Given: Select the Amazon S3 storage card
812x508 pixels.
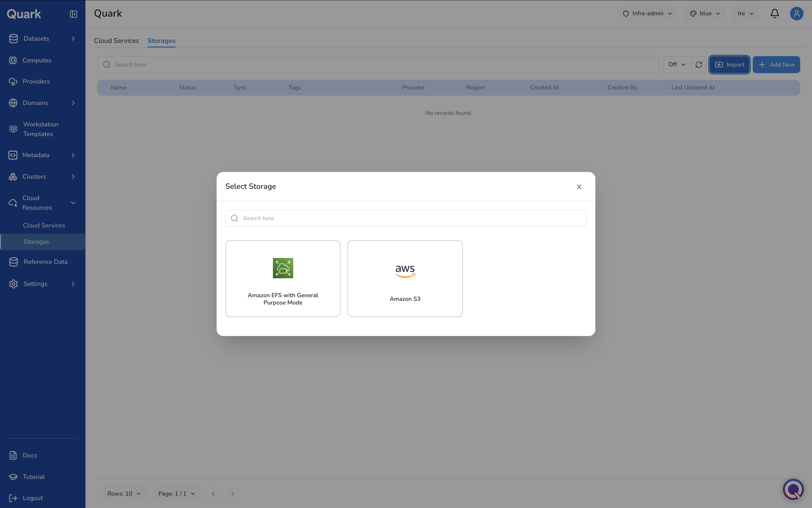Looking at the screenshot, I should pos(405,279).
